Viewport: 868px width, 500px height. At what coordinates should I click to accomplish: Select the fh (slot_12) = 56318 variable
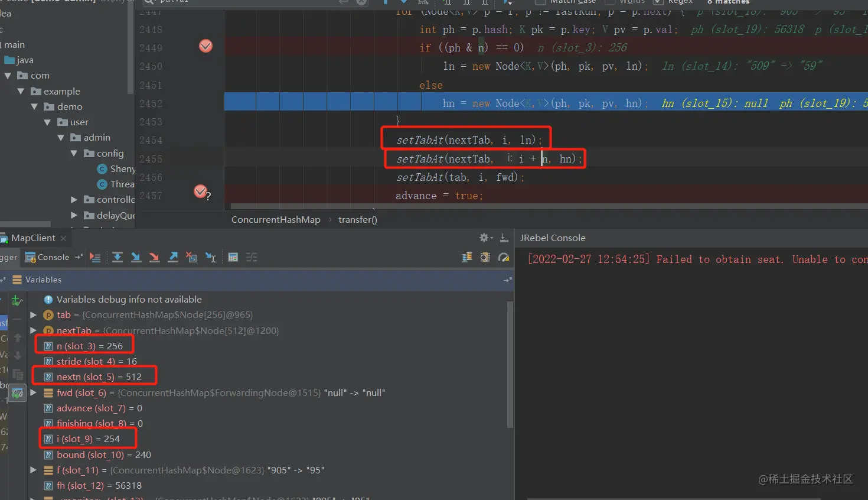pos(99,485)
